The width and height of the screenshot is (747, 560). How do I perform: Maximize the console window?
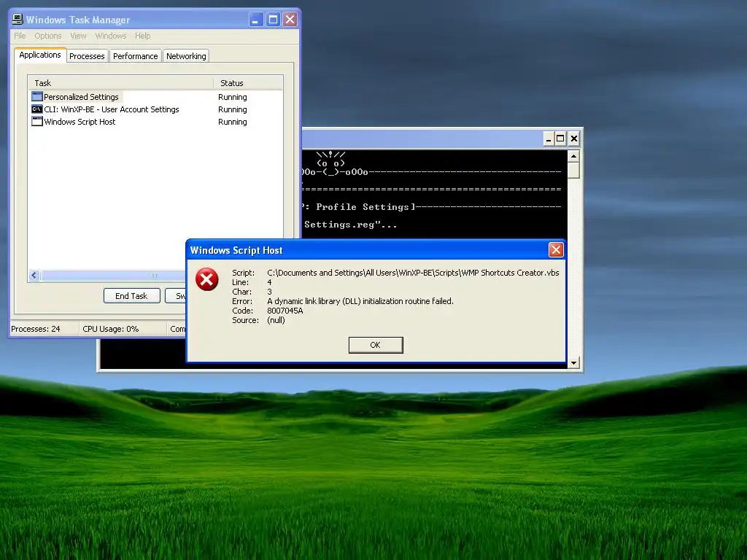point(561,139)
